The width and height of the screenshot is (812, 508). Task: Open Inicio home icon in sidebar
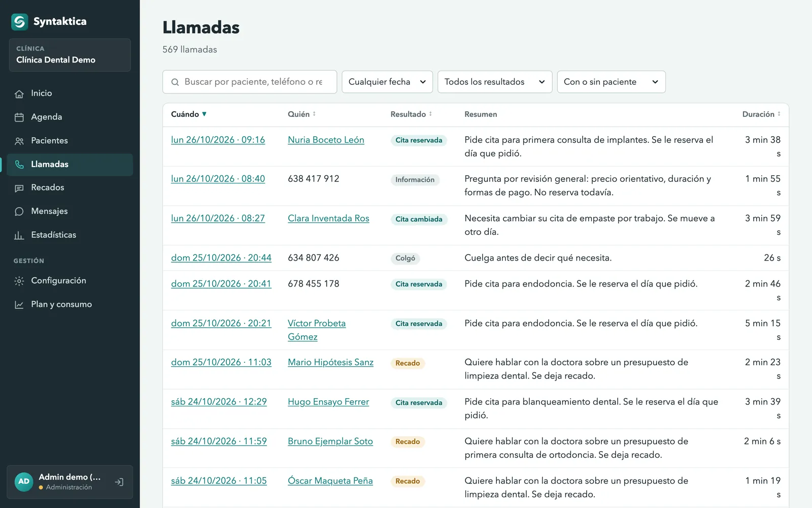click(x=19, y=93)
